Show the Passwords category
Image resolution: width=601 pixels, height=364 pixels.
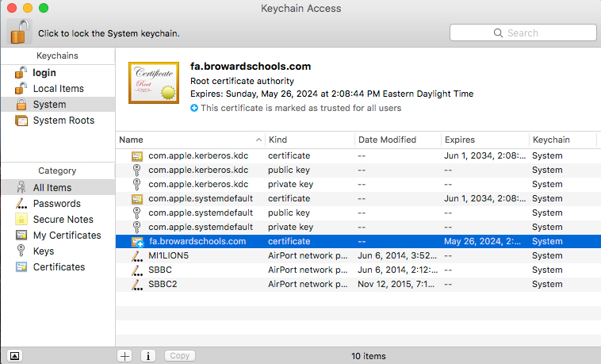(58, 203)
